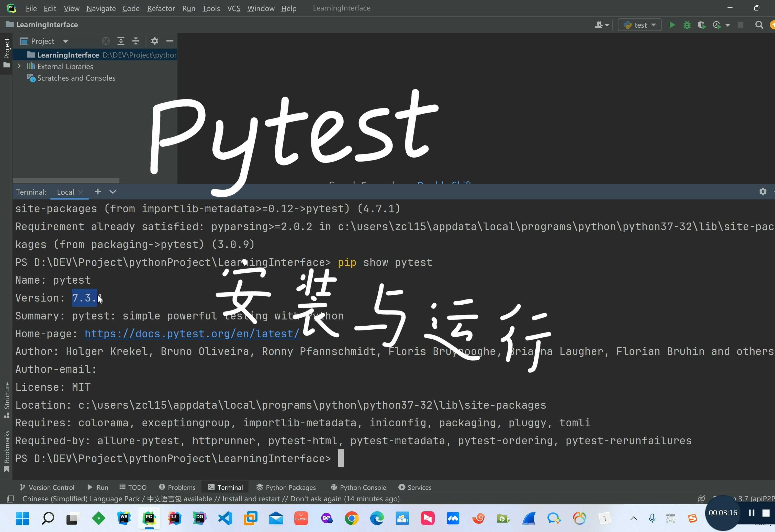Image resolution: width=775 pixels, height=532 pixels.
Task: Open Visual Studio Code from taskbar
Action: 225,518
